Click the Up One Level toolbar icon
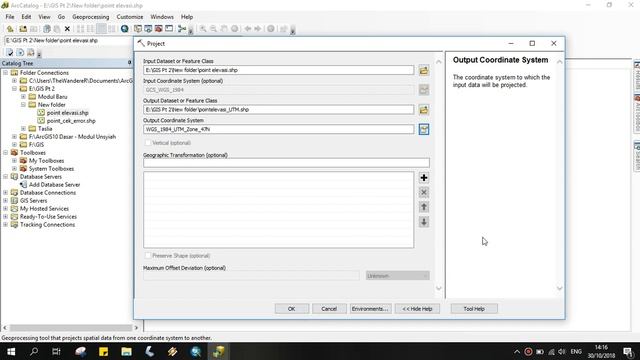This screenshot has width=640, height=360. (x=10, y=29)
